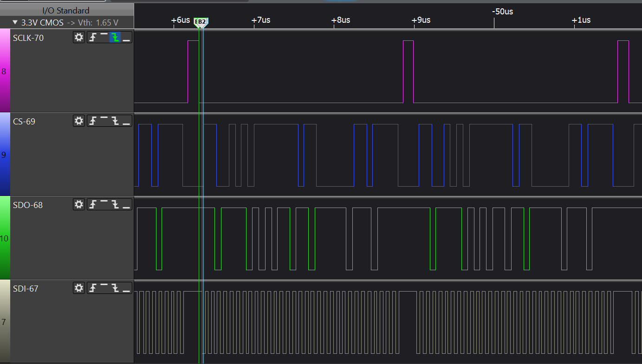Set high level trigger on SCLK-70
The width and height of the screenshot is (642, 364).
[104, 38]
